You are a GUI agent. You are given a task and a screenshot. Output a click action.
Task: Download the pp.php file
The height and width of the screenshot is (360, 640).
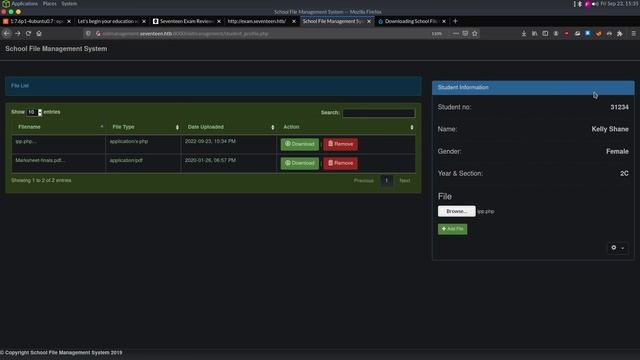pos(300,144)
